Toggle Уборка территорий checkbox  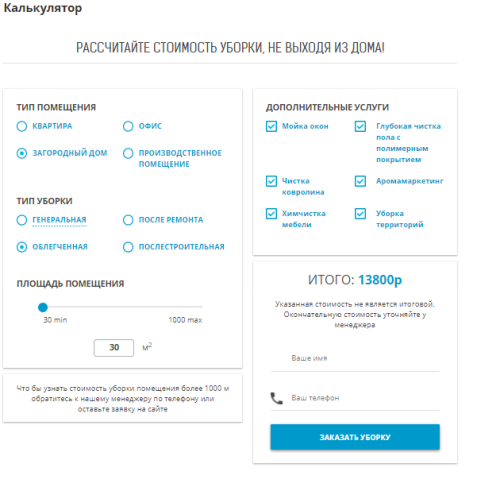coord(360,213)
